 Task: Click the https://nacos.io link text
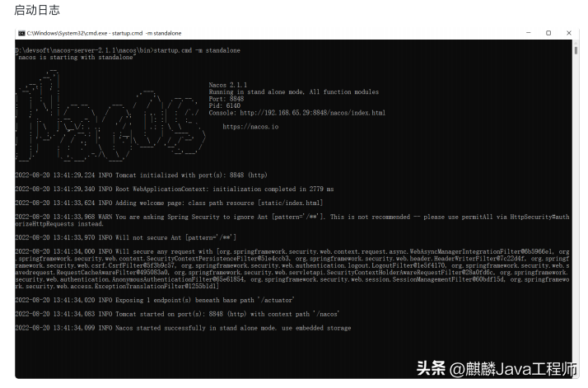pyautogui.click(x=250, y=127)
